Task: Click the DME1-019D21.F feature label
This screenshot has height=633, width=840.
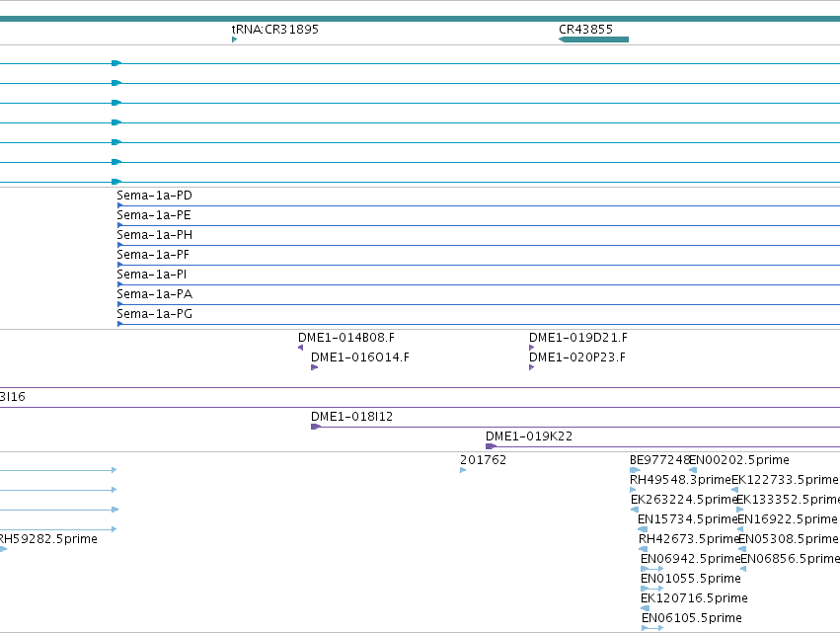Action: click(578, 338)
